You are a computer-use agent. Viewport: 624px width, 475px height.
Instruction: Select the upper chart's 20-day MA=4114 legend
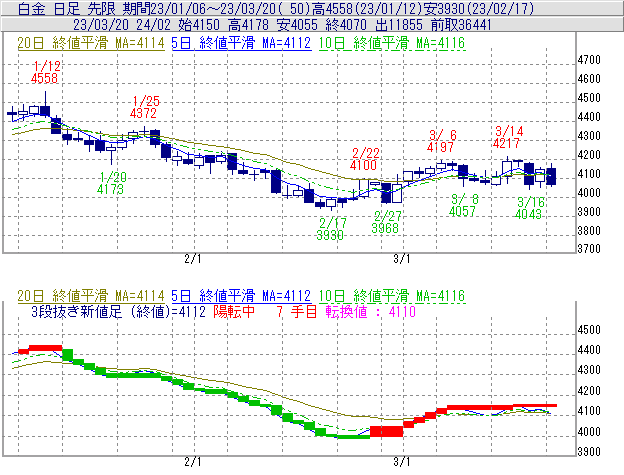pyautogui.click(x=91, y=43)
